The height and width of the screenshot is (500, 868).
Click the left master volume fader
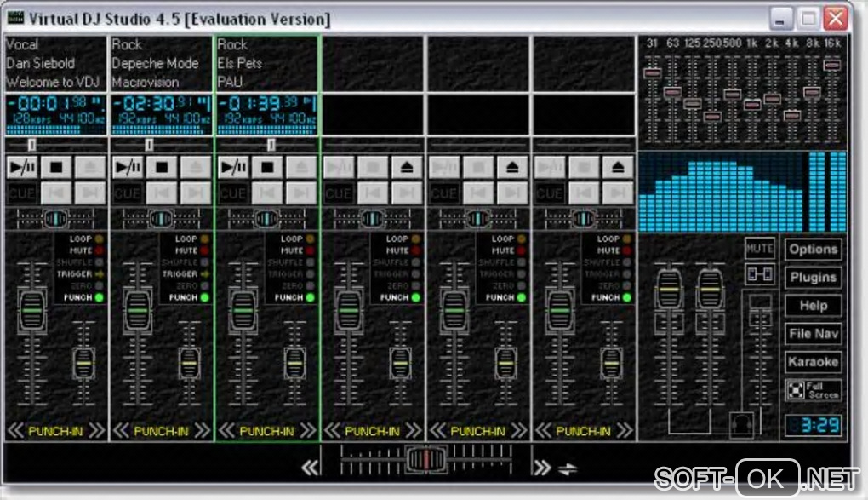click(669, 289)
